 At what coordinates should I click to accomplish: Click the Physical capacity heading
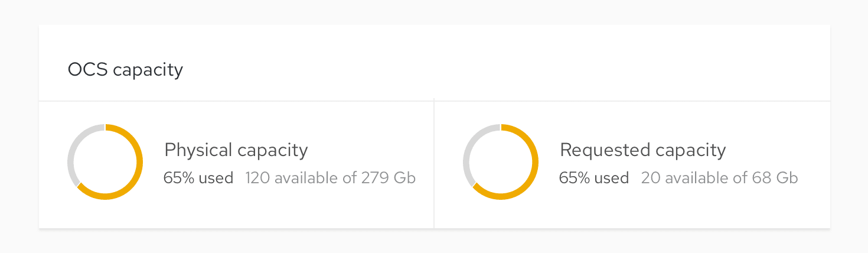coord(236,150)
